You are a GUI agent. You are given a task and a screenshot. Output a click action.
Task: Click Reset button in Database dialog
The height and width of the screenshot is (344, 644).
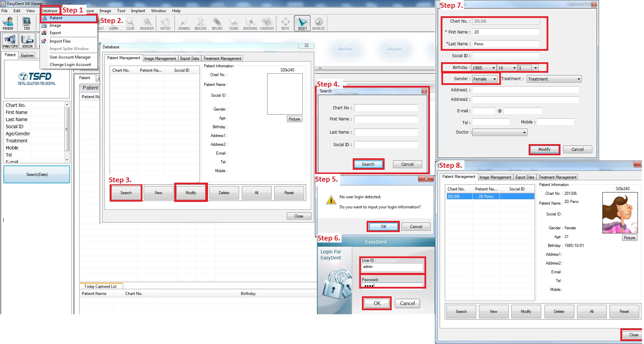[289, 193]
